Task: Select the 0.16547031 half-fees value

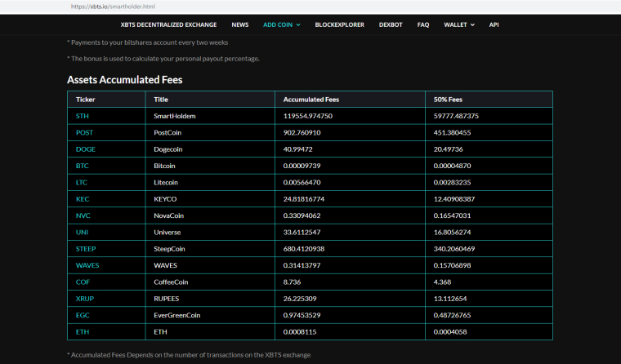Action: coord(452,215)
